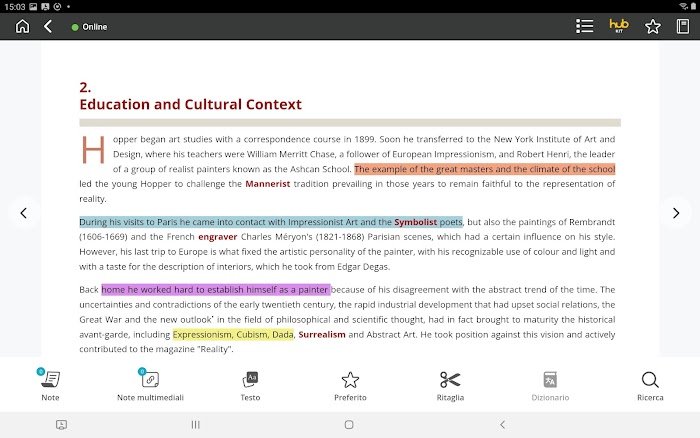Open the Note tool
This screenshot has width=700, height=438.
[x=50, y=385]
